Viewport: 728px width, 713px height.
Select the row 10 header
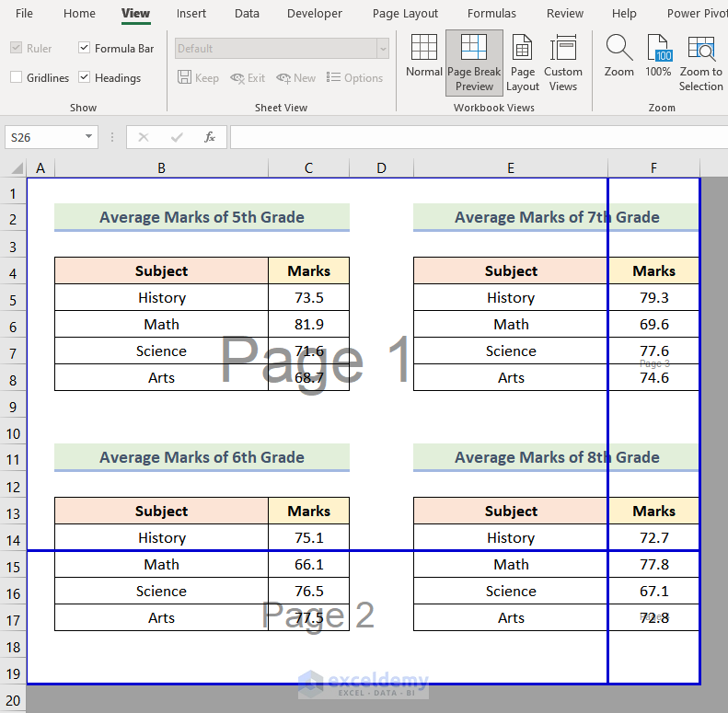[13, 432]
